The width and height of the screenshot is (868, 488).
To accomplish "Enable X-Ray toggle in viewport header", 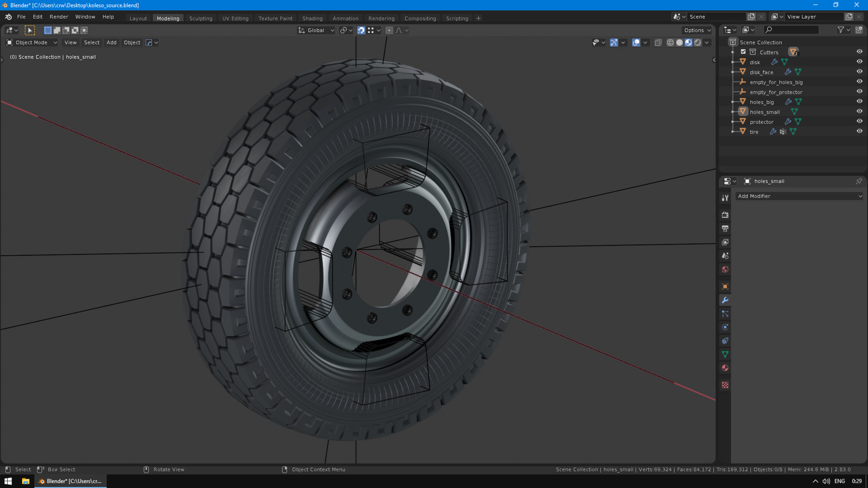I will point(658,42).
